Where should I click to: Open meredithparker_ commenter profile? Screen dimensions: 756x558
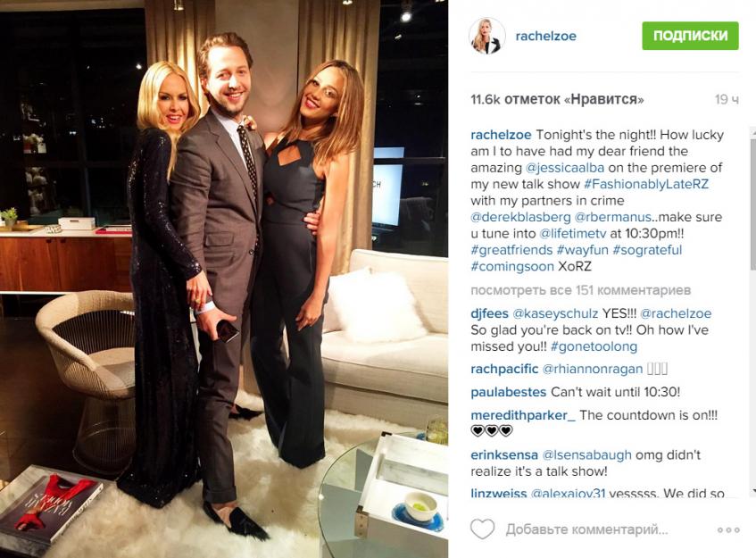click(523, 415)
